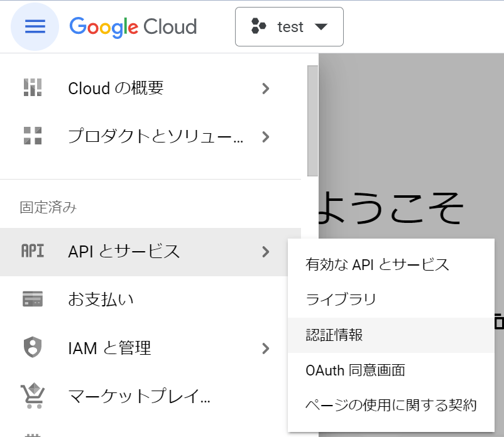Click the Cloud の概要 dashboard icon
The image size is (504, 437).
pos(33,87)
